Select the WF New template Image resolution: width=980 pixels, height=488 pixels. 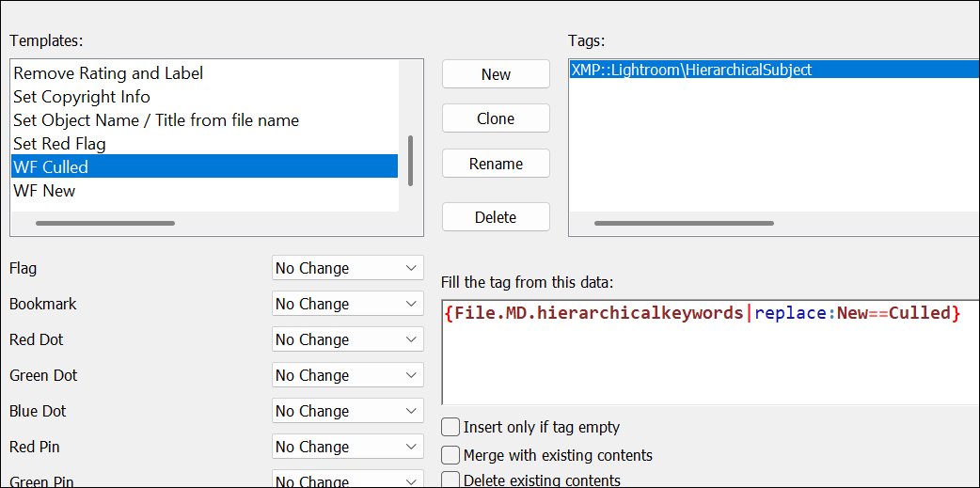[204, 191]
